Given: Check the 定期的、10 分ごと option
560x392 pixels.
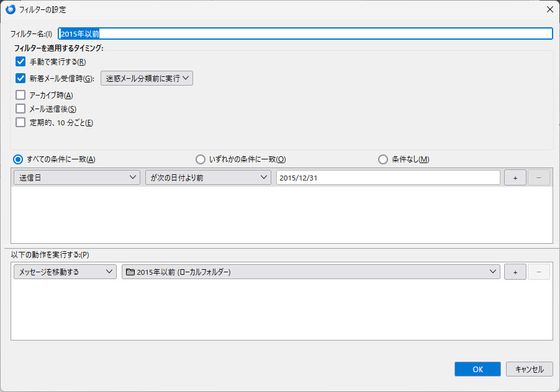Looking at the screenshot, I should click(x=20, y=122).
